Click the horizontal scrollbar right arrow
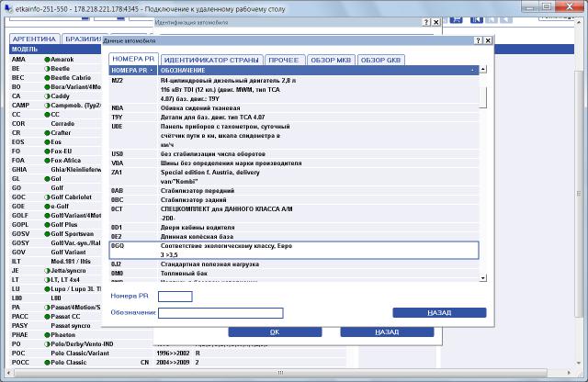Screen dimensions: 588x382 click(570, 373)
